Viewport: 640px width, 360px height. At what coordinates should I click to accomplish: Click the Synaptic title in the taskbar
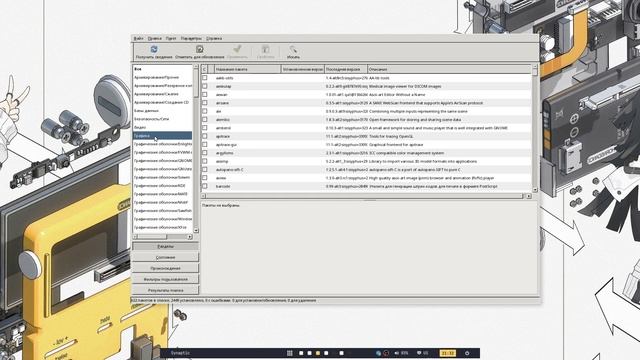point(180,353)
